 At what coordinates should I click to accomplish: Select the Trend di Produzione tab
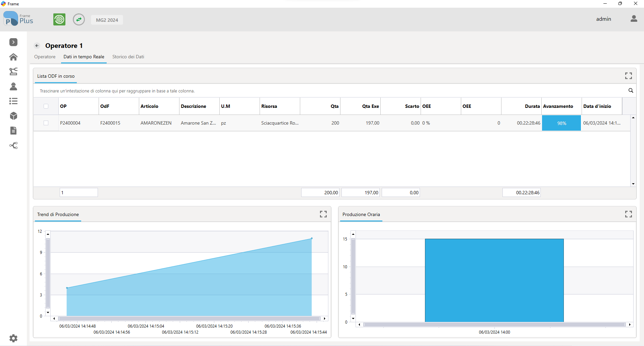58,214
